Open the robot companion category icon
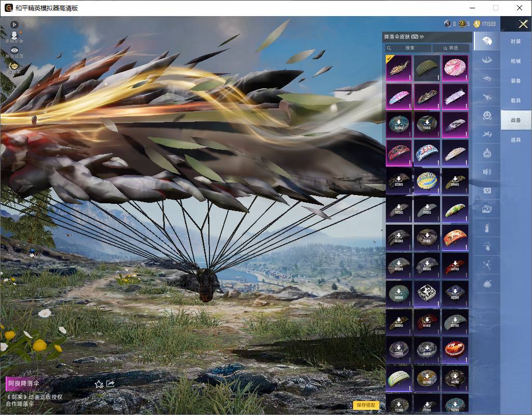Viewport: 532px width, 415px height. point(487,153)
